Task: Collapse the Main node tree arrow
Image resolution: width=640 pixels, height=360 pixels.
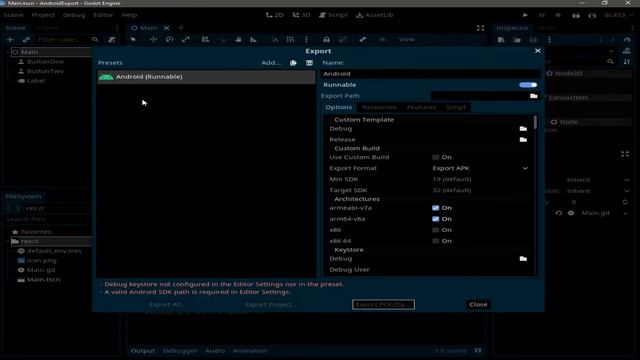Action: pos(8,52)
